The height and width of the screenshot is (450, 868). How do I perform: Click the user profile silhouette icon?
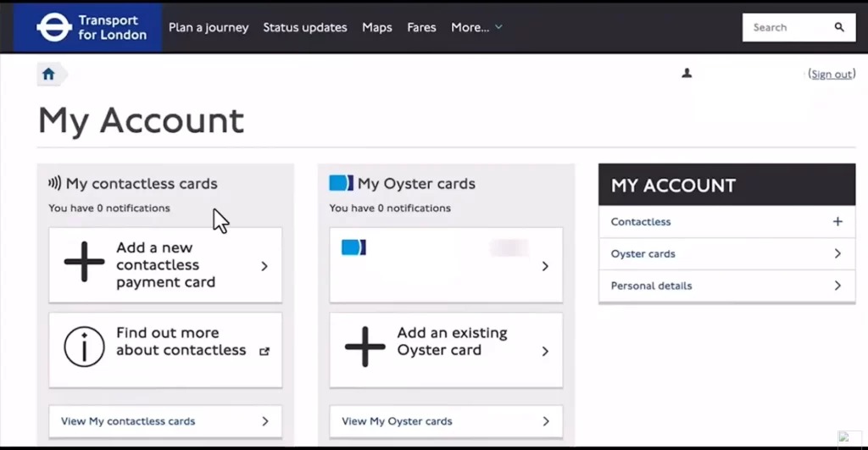pyautogui.click(x=687, y=73)
